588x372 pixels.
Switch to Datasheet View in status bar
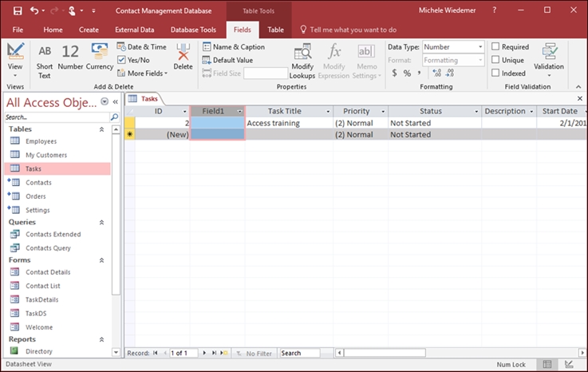[x=547, y=364]
